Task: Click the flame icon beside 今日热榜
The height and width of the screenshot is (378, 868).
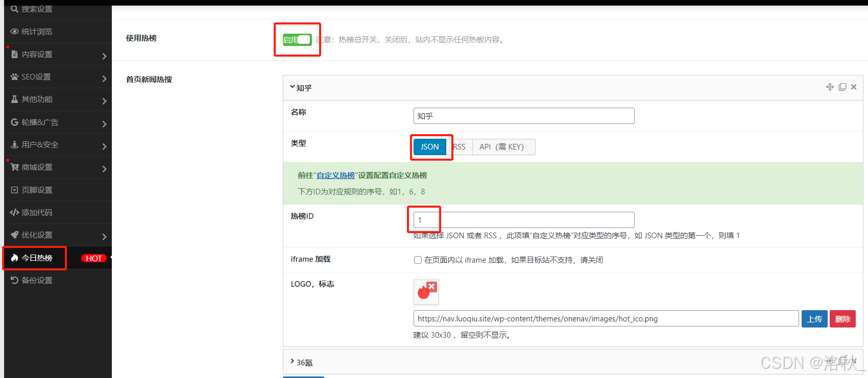Action: 14,258
